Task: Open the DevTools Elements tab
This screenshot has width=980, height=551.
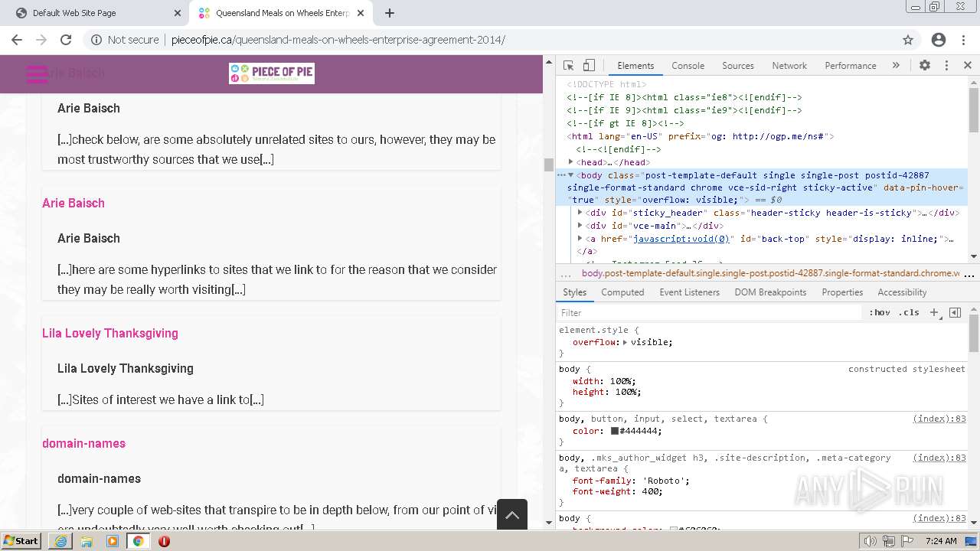Action: (635, 66)
